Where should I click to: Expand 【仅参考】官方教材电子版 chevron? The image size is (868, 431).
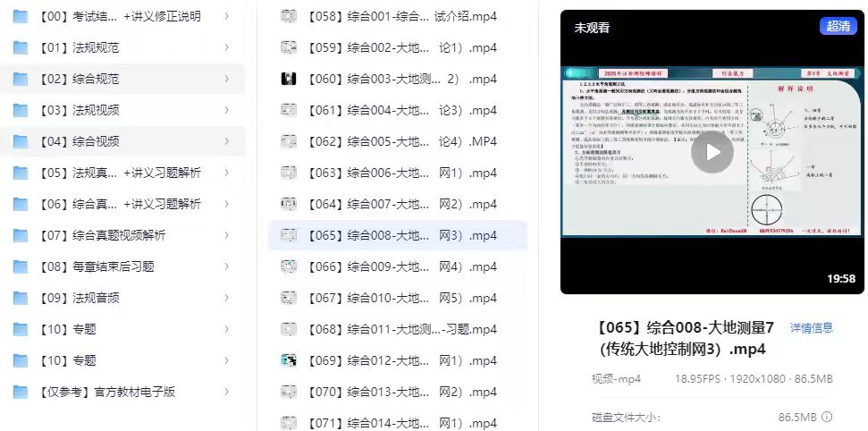click(x=226, y=392)
